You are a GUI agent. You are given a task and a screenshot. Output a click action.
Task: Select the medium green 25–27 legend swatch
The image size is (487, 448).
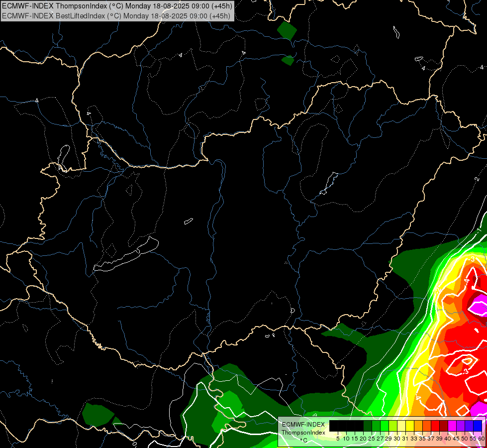(376, 426)
